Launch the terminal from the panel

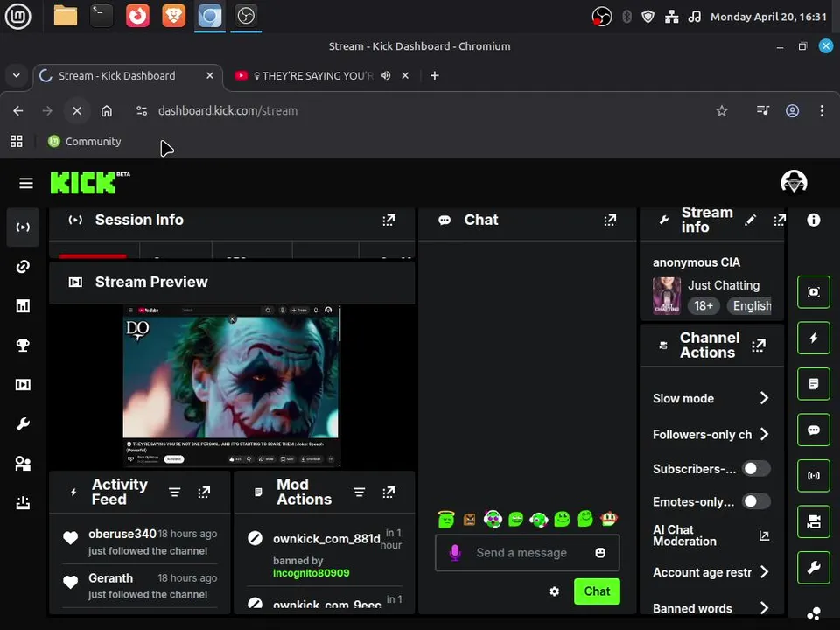click(x=101, y=16)
